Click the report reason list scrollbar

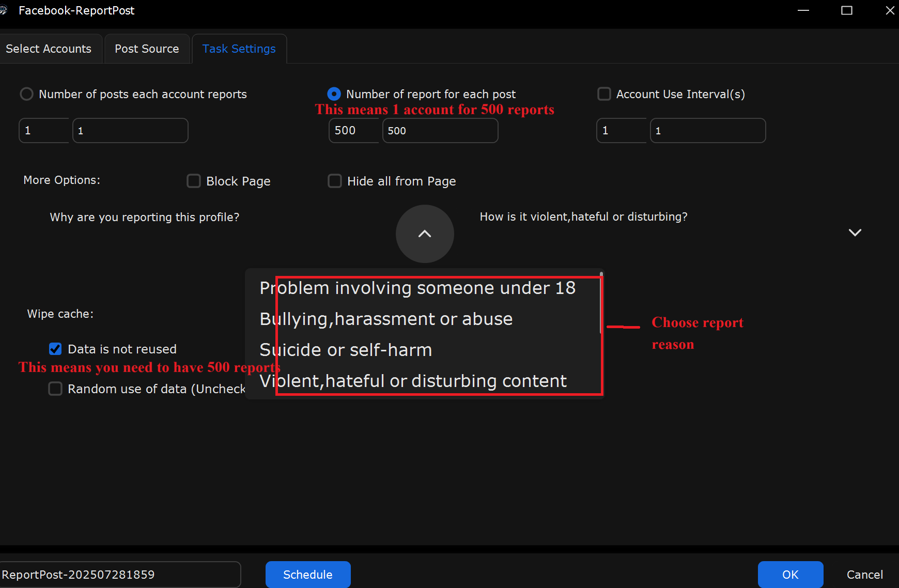point(601,302)
